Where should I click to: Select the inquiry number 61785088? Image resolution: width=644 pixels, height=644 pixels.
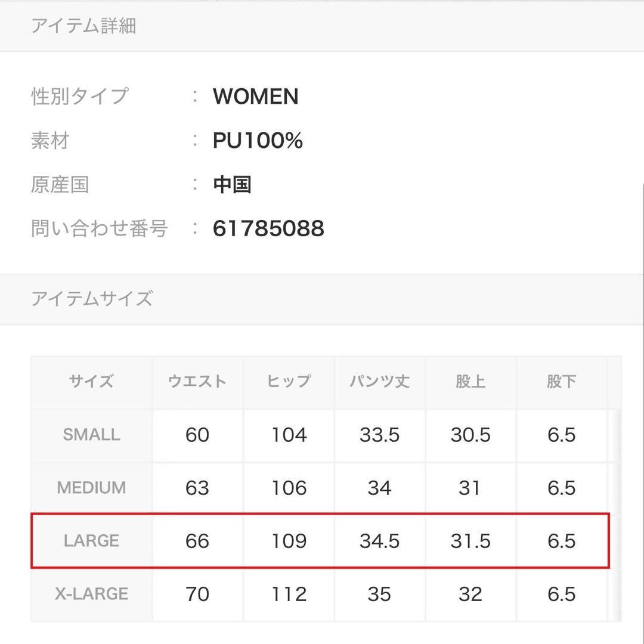268,228
